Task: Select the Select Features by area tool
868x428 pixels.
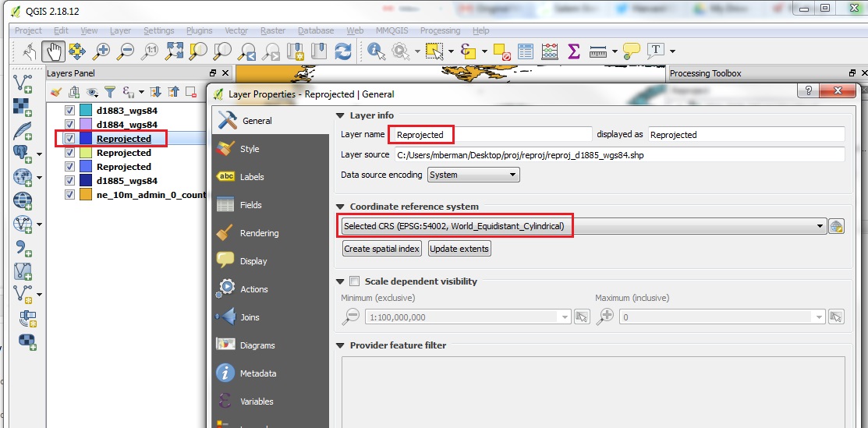Action: click(x=434, y=51)
